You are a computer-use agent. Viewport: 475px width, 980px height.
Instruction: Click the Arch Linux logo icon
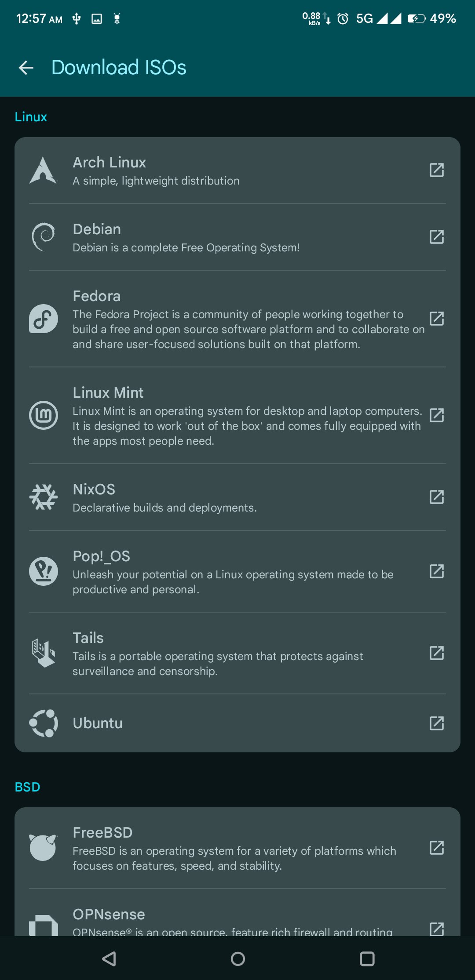click(43, 171)
